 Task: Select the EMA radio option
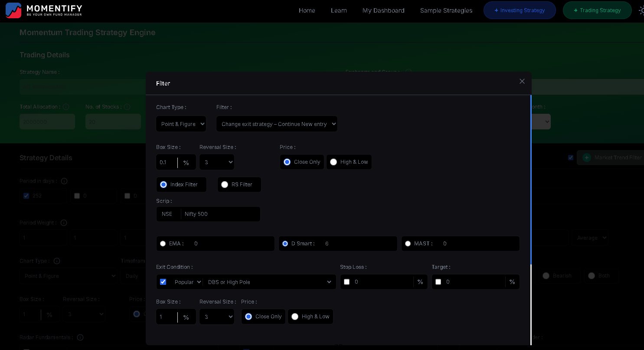pos(163,244)
